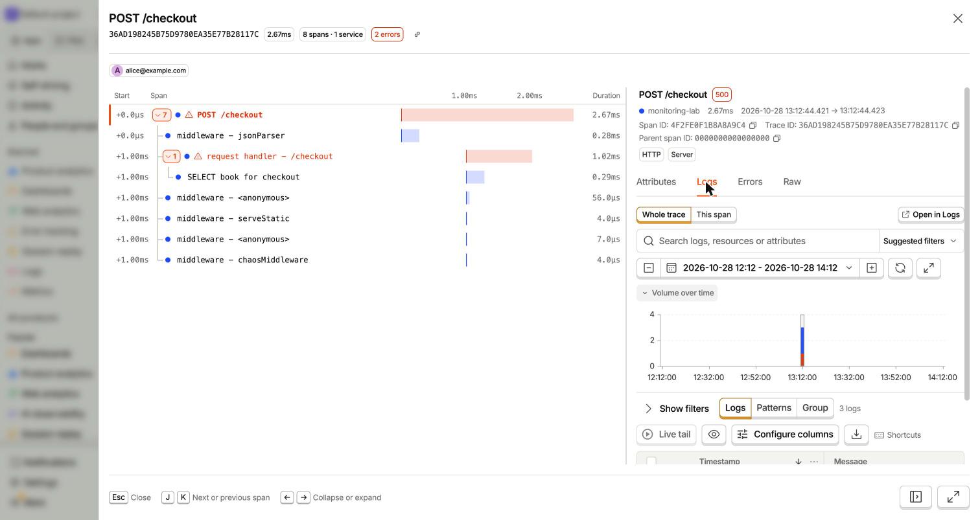Expand trace view to full screen
The height and width of the screenshot is (520, 980).
[x=953, y=497]
